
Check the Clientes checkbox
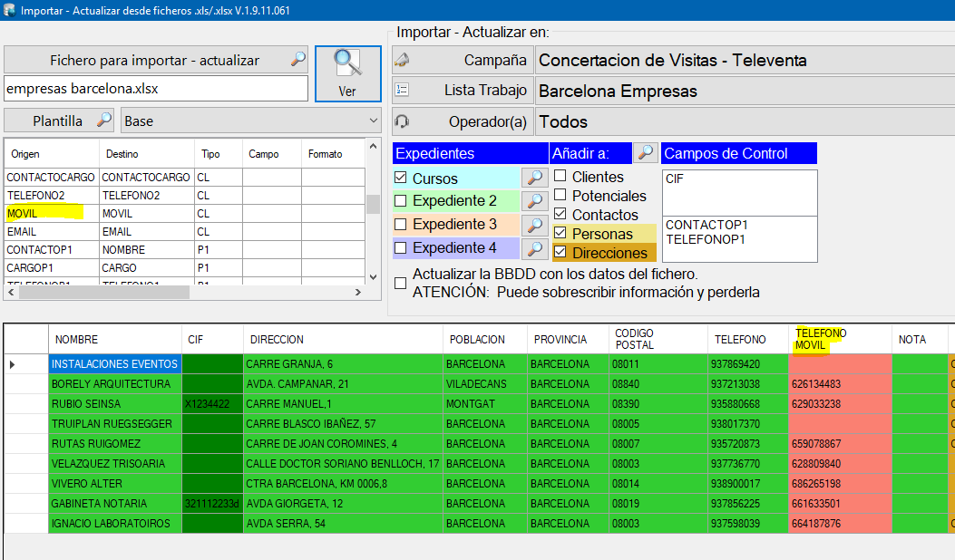(560, 177)
